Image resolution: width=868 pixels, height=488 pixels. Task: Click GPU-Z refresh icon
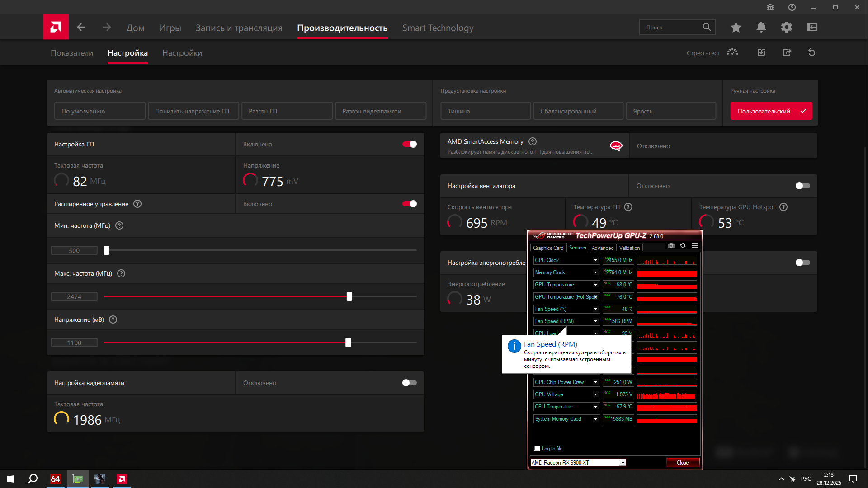coord(683,245)
